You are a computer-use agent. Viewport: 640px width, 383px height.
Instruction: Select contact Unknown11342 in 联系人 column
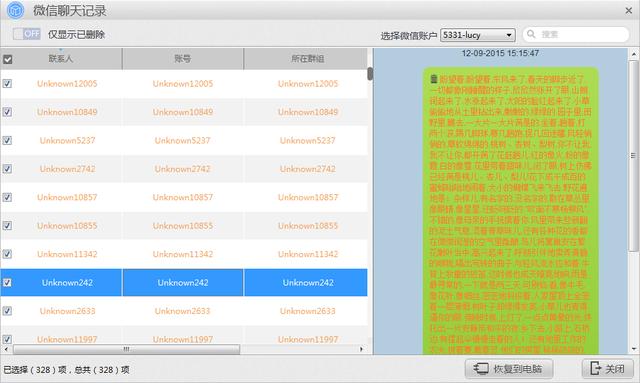tap(67, 254)
